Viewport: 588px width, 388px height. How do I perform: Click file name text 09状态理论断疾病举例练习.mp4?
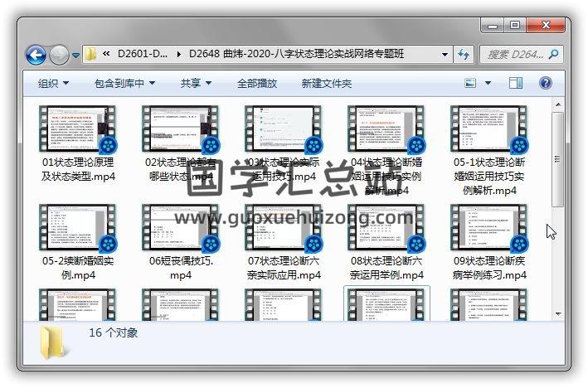pyautogui.click(x=489, y=268)
